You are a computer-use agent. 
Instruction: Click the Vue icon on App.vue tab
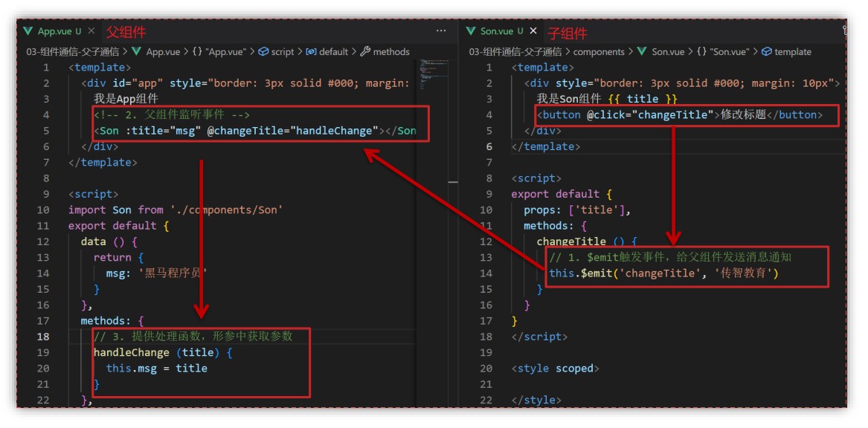pyautogui.click(x=28, y=31)
